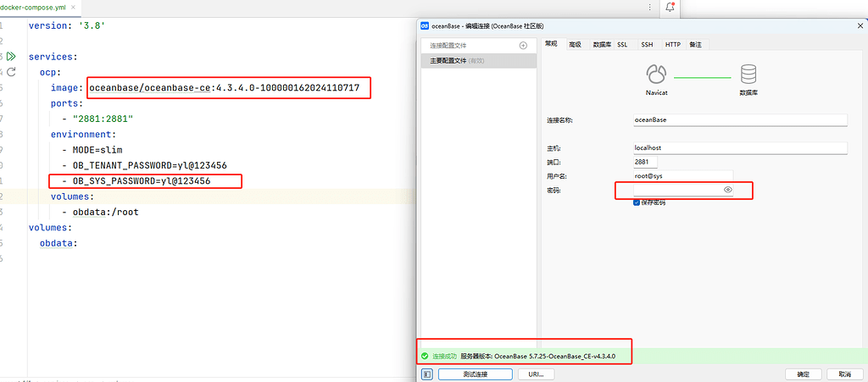Click the database cylinder icon
The width and height of the screenshot is (868, 382).
pos(748,74)
